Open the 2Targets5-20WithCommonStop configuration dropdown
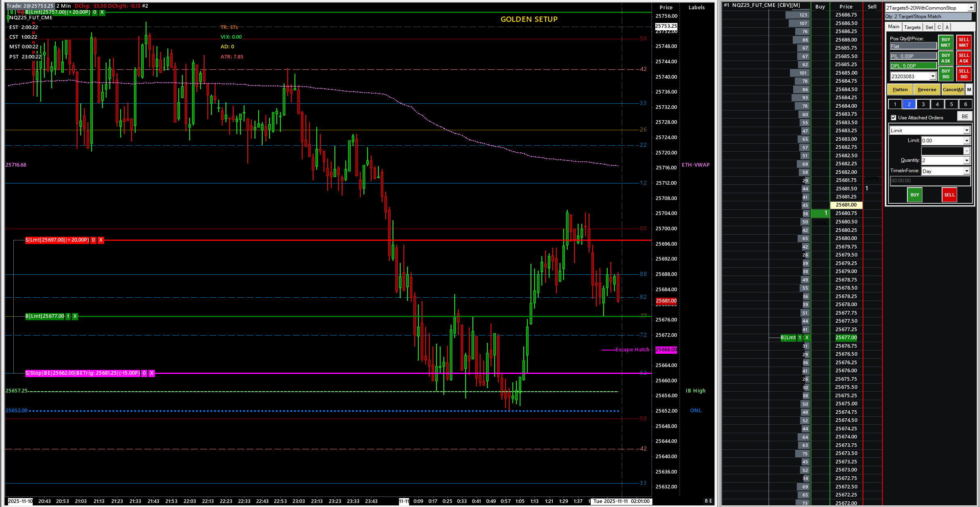Image resolution: width=980 pixels, height=507 pixels. pyautogui.click(x=971, y=8)
